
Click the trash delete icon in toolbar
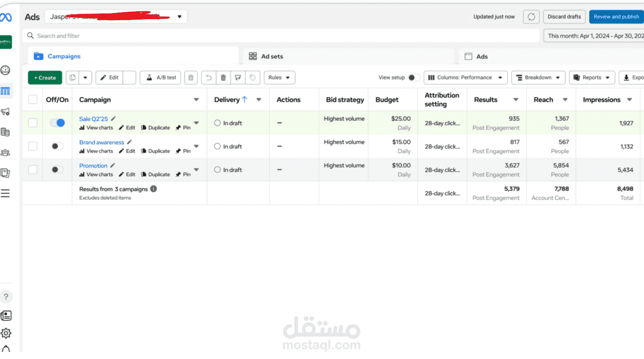click(223, 77)
